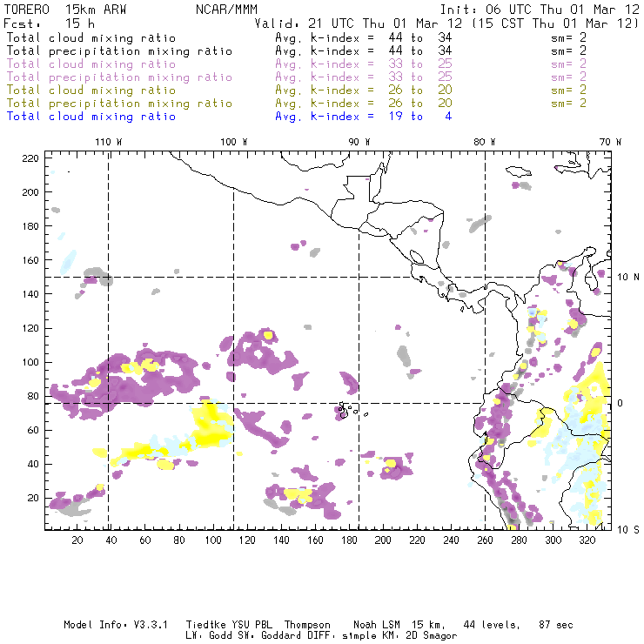Screen dimensions: 644x644
Task: Click the '110 W' longitude label
Action: tap(109, 142)
